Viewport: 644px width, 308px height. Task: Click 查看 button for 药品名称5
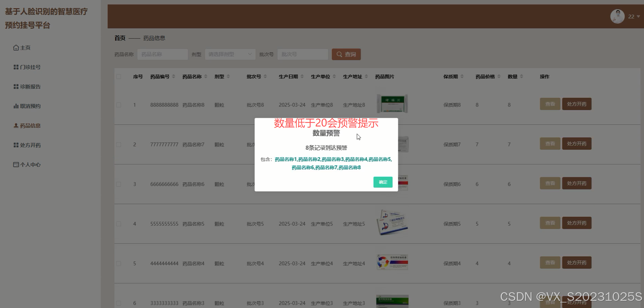[x=550, y=223]
